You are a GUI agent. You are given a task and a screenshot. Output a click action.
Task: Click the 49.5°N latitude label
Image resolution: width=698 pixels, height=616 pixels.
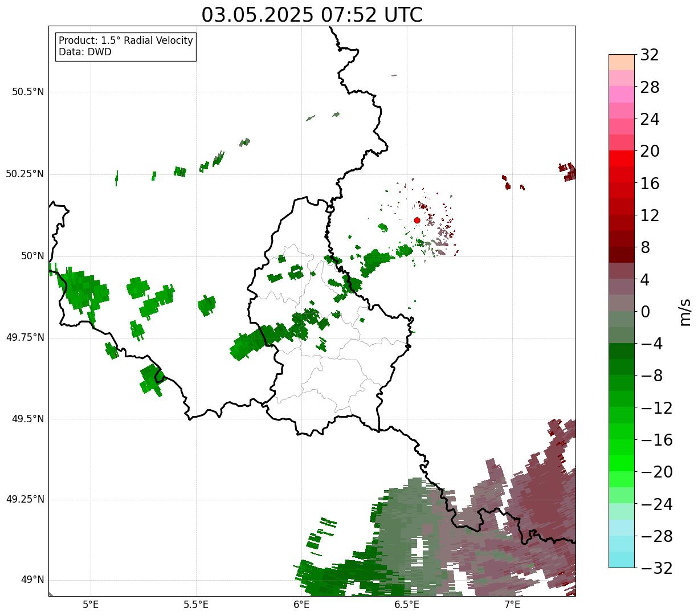(28, 419)
